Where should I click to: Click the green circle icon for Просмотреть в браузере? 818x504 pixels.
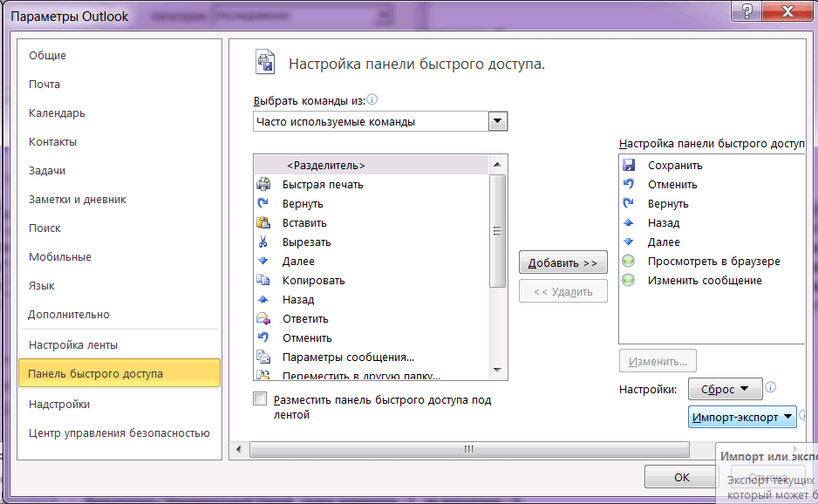629,261
